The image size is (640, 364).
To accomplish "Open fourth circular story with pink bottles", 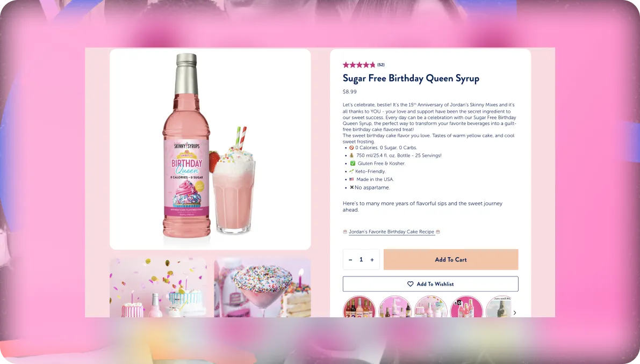I will [466, 307].
